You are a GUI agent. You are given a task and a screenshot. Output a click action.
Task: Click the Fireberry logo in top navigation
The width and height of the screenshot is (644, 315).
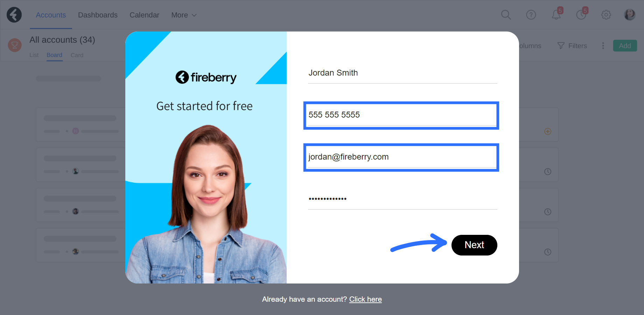[x=14, y=15]
